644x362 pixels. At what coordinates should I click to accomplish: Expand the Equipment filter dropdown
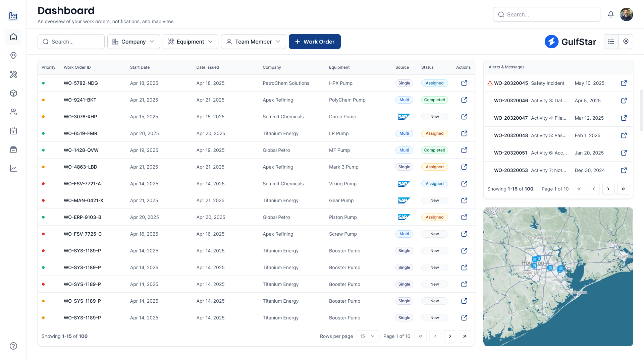point(190,42)
